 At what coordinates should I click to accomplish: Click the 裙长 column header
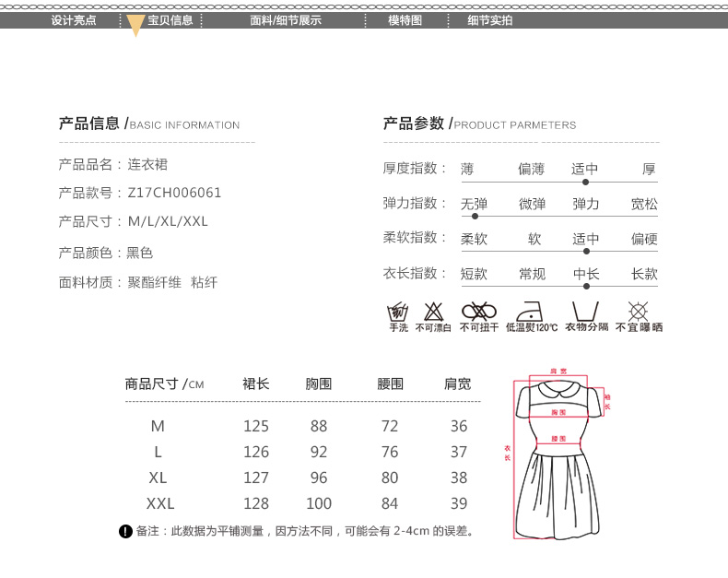coord(256,383)
